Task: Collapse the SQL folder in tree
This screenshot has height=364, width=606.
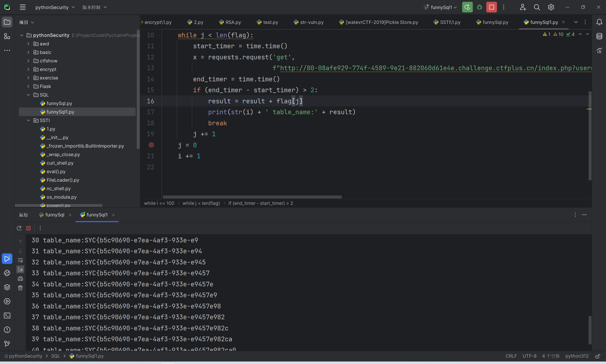Action: 28,95
